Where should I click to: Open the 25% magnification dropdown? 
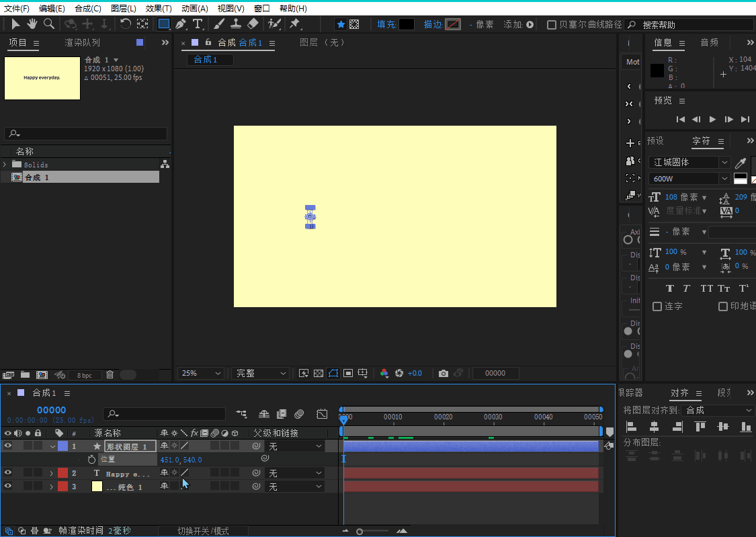201,373
